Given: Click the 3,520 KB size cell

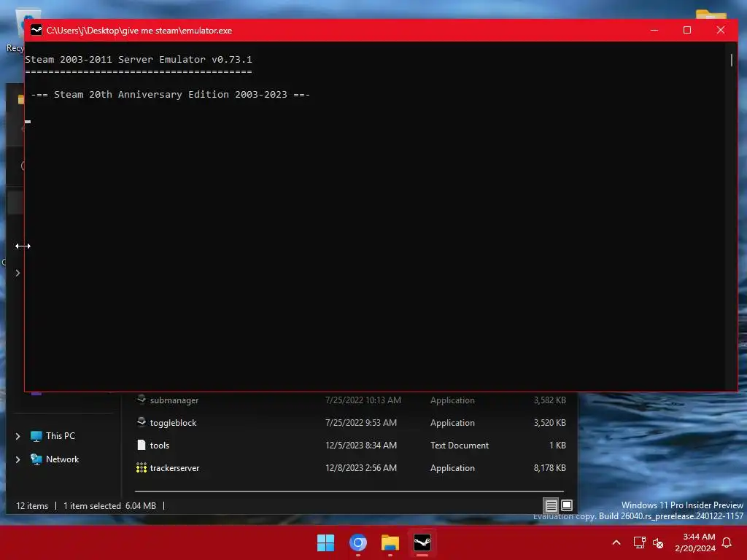Looking at the screenshot, I should (549, 422).
